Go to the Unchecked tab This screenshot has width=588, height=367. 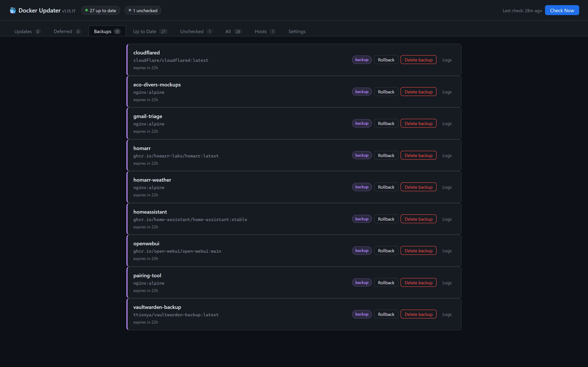click(196, 31)
